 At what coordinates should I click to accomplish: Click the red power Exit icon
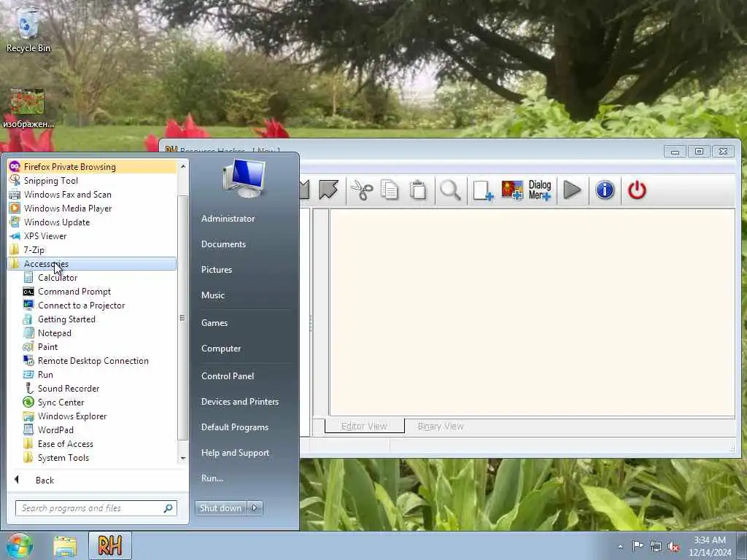(x=637, y=190)
